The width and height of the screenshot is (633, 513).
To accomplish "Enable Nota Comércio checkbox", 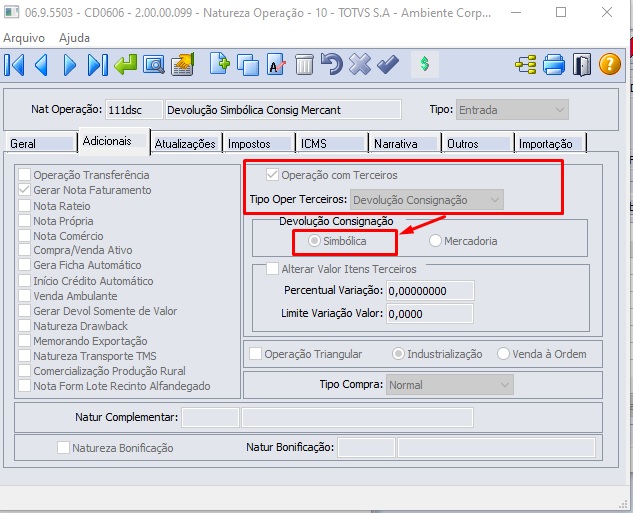I will click(25, 236).
